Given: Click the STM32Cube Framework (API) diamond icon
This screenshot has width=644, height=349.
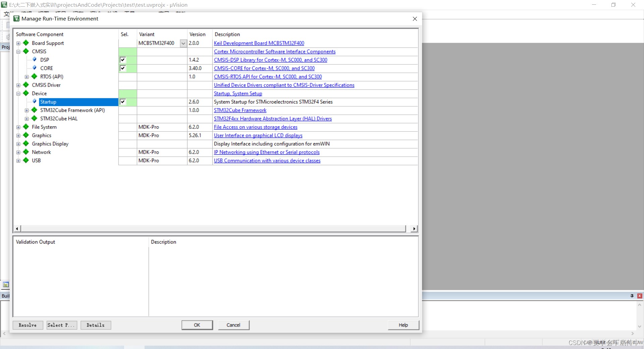Looking at the screenshot, I should [34, 110].
